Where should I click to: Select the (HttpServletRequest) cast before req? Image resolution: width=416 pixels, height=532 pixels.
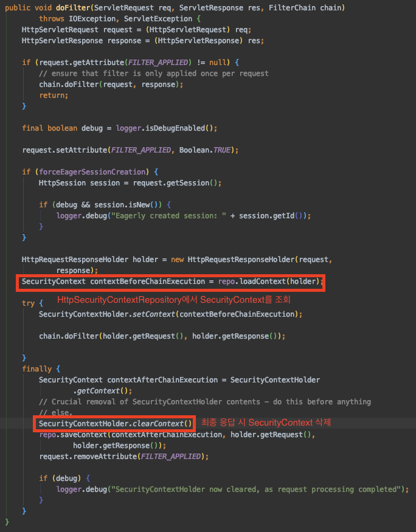tap(188, 30)
